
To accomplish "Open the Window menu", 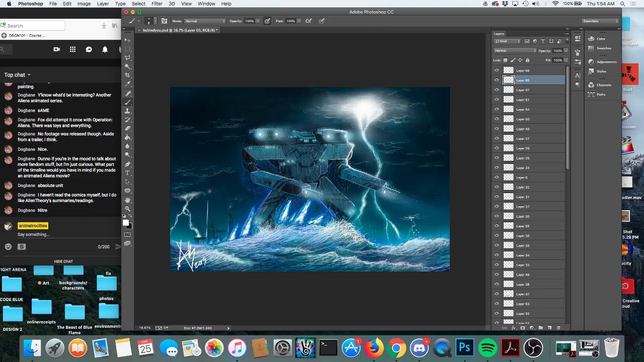I will click(206, 4).
